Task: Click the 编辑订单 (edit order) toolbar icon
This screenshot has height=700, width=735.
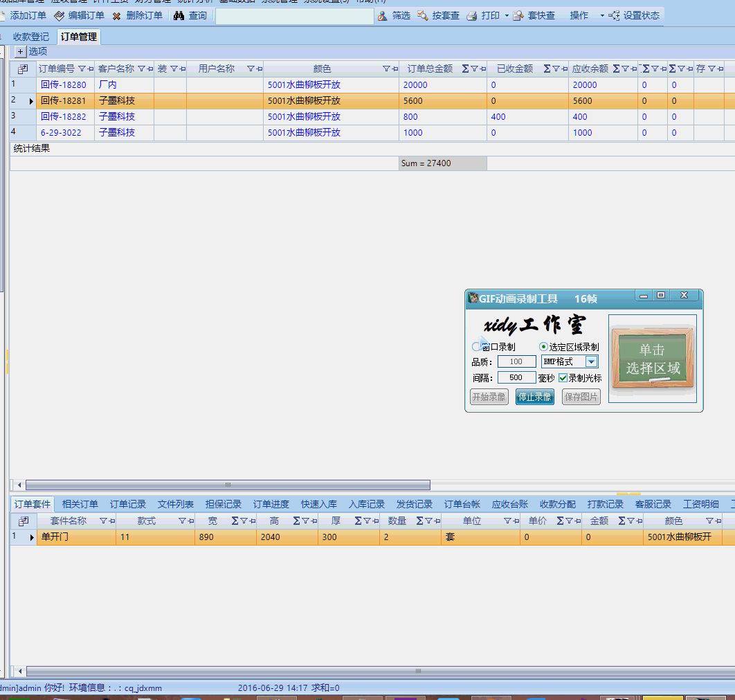Action: click(x=59, y=15)
